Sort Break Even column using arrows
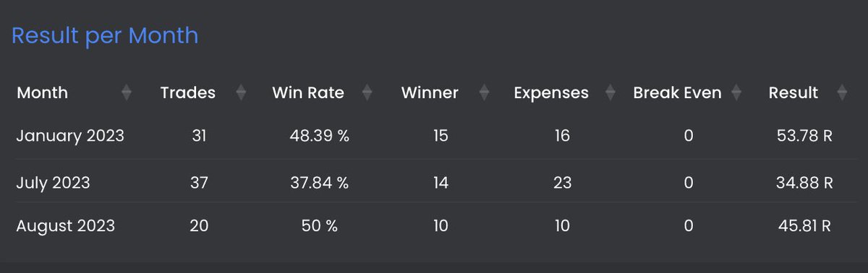This screenshot has height=273, width=868. point(736,92)
